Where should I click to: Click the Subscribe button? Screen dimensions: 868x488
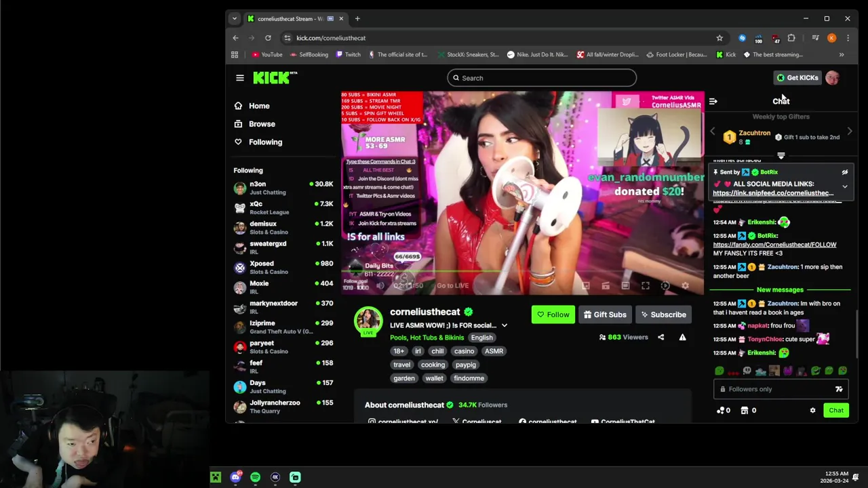pyautogui.click(x=663, y=314)
